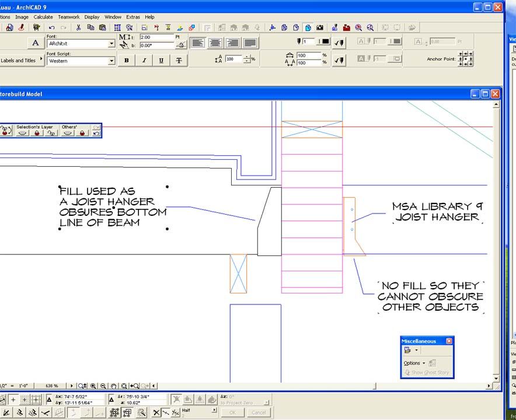This screenshot has width=516, height=420.
Task: Open the Extras menu
Action: 133,17
